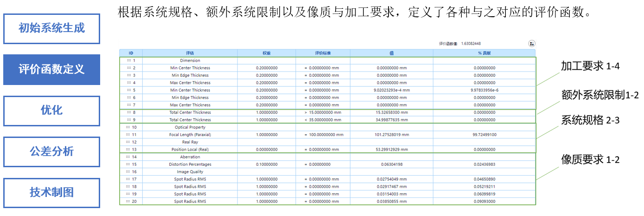
Task: Click drag handle icon of row 1 Dimension
Action: tap(128, 60)
